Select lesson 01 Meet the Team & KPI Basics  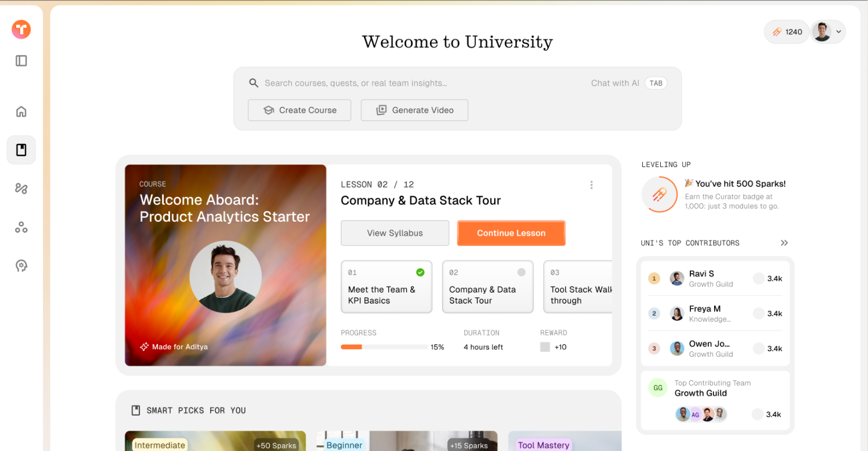pyautogui.click(x=387, y=287)
